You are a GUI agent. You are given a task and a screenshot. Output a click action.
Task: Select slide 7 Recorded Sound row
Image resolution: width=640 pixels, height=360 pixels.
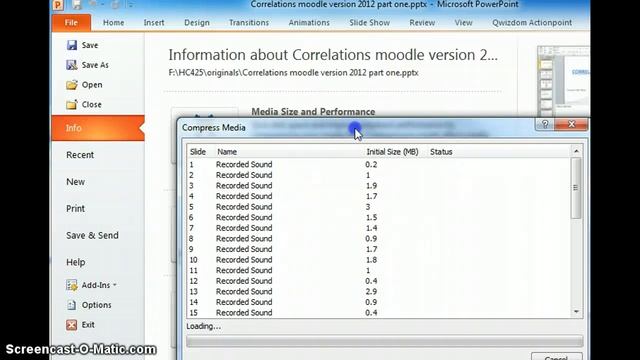click(x=379, y=228)
